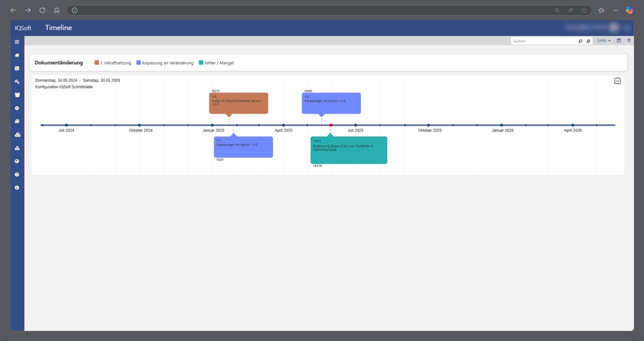
Task: Click the brown 1. Inkraftsetzung legend swatch
Action: click(x=97, y=62)
